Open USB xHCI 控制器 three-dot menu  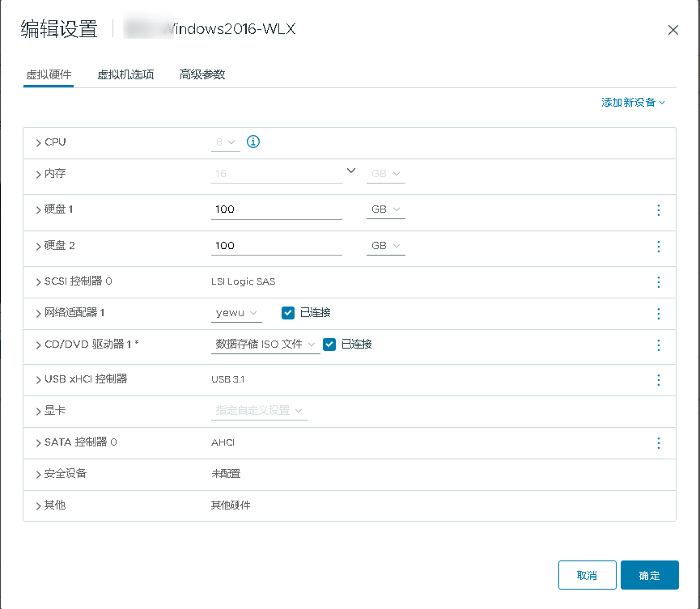pos(658,379)
